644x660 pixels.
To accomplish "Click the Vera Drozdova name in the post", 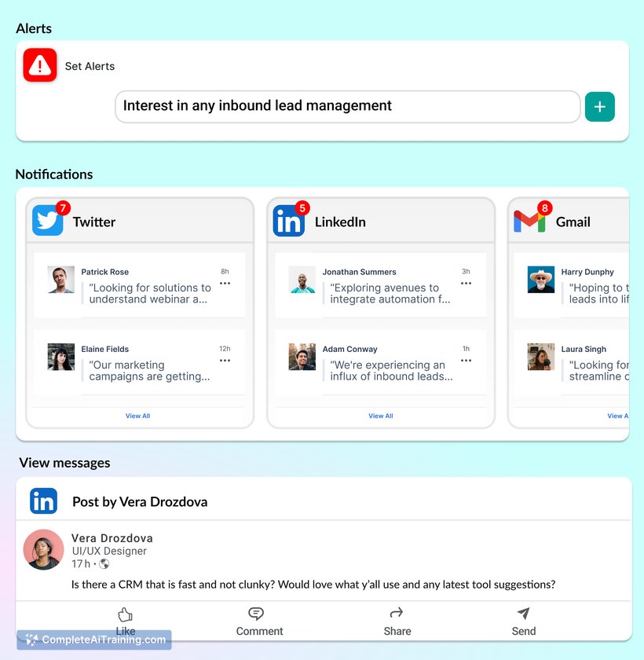I will (x=112, y=538).
